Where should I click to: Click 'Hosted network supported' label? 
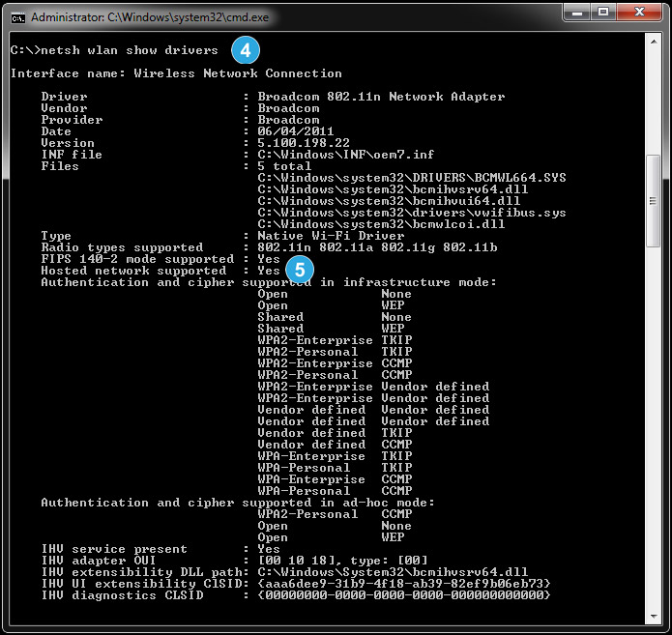click(x=133, y=271)
